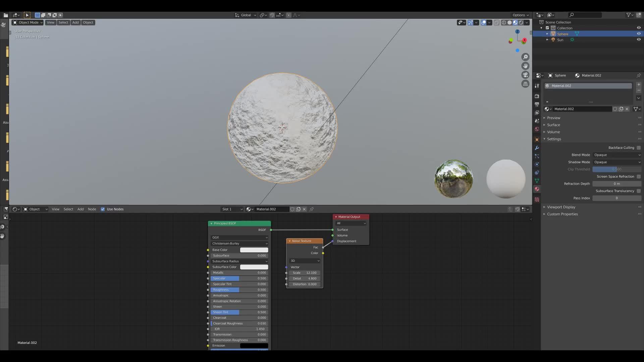This screenshot has height=362, width=644.
Task: Select the Object Constraints properties tab
Action: 537,173
